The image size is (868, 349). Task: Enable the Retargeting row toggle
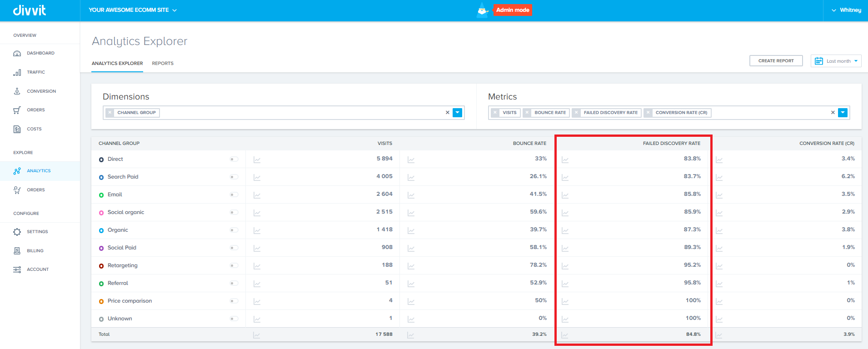pyautogui.click(x=234, y=265)
